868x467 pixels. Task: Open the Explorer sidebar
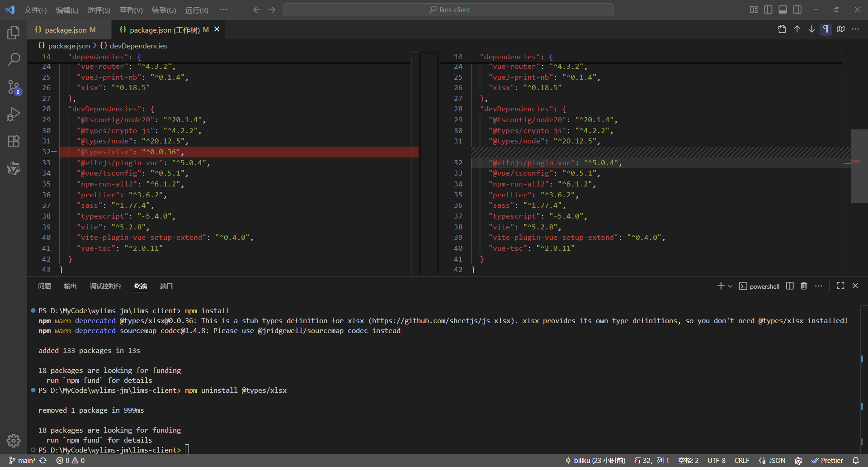(14, 32)
